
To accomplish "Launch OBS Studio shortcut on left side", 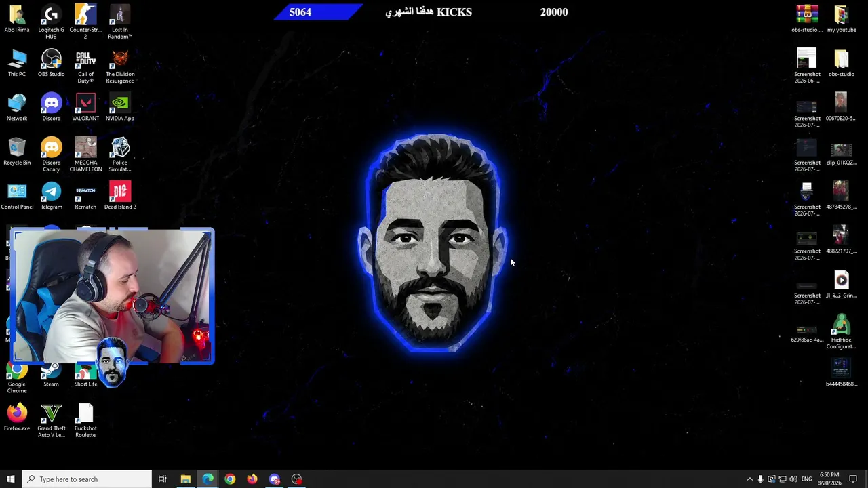I will 51,64.
